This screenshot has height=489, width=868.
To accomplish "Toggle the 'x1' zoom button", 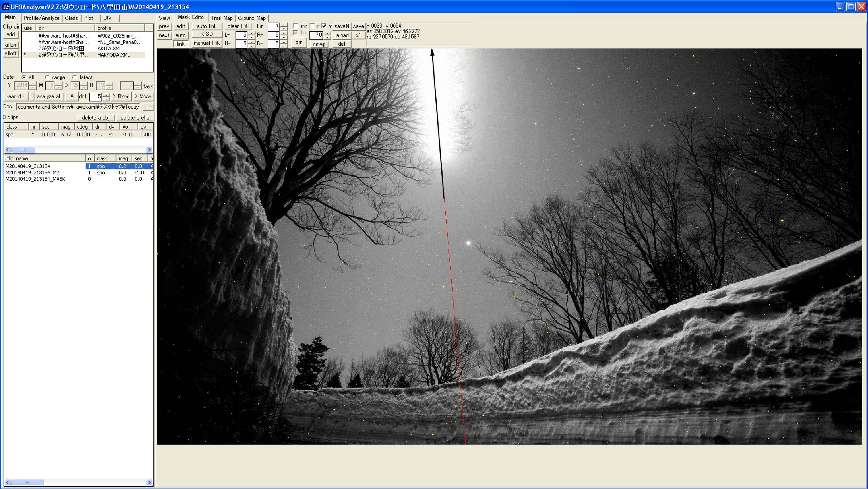I will [x=358, y=35].
